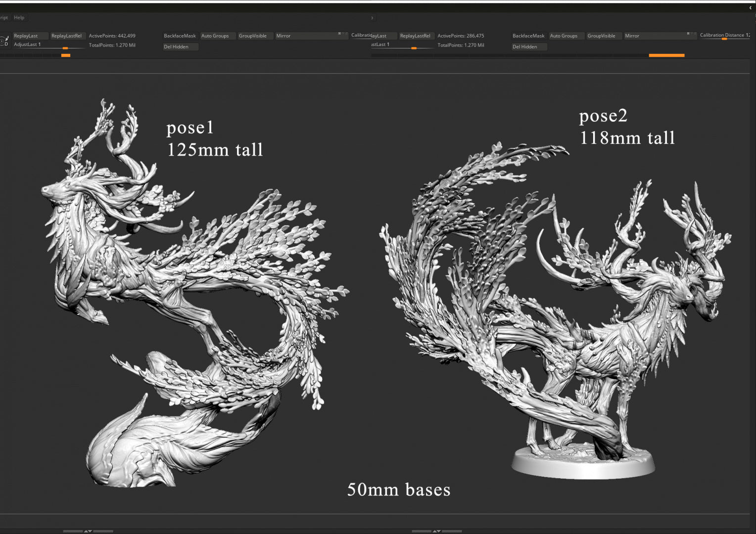Toggle GroupVisible in the pose1 toolbar
This screenshot has height=534, width=756.
(x=252, y=36)
